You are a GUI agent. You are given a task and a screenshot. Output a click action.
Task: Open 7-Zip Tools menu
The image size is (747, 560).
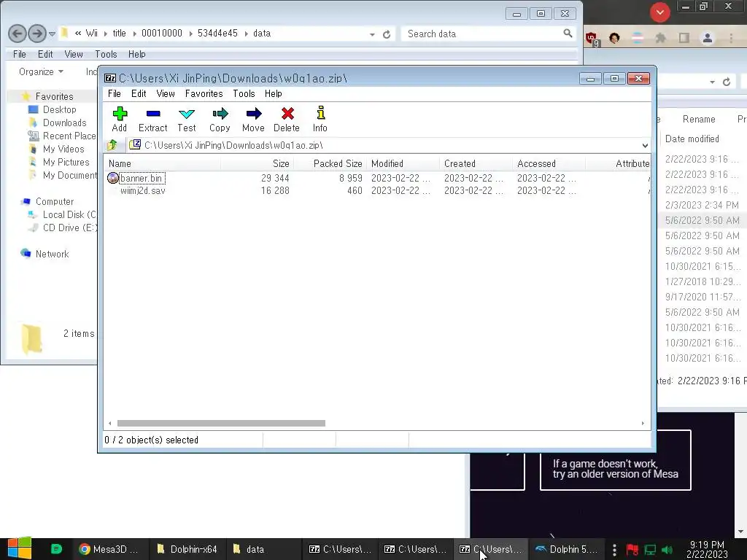pyautogui.click(x=244, y=93)
